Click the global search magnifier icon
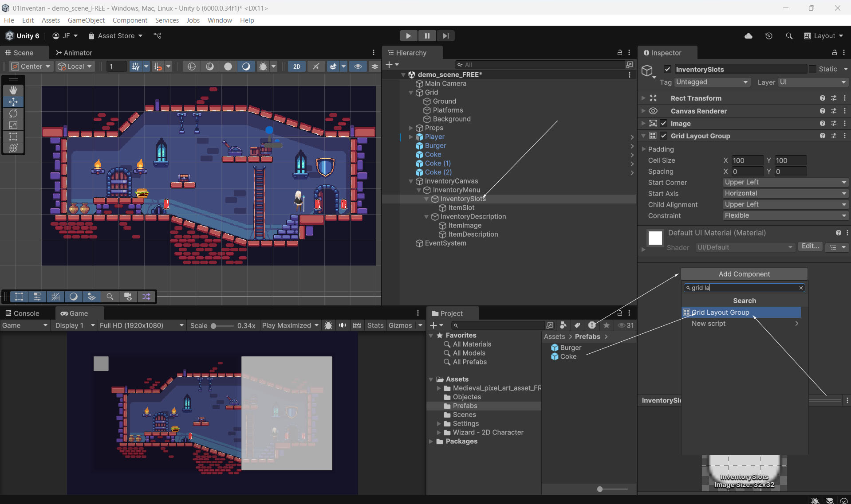This screenshot has height=504, width=851. coord(789,36)
